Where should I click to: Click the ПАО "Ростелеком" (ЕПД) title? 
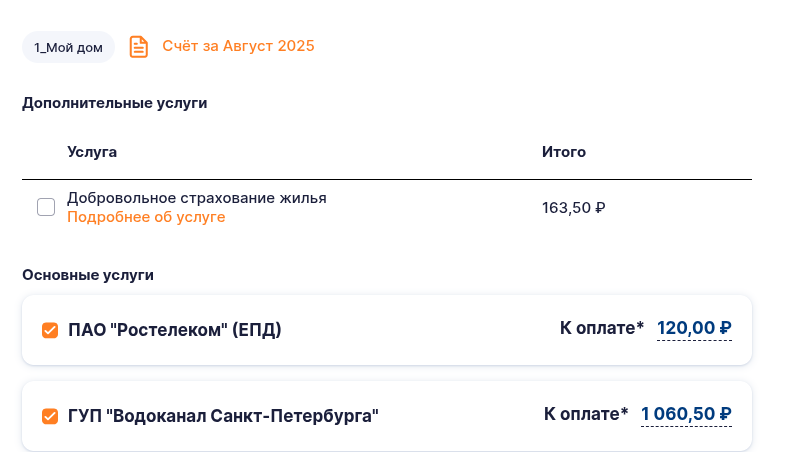[175, 330]
